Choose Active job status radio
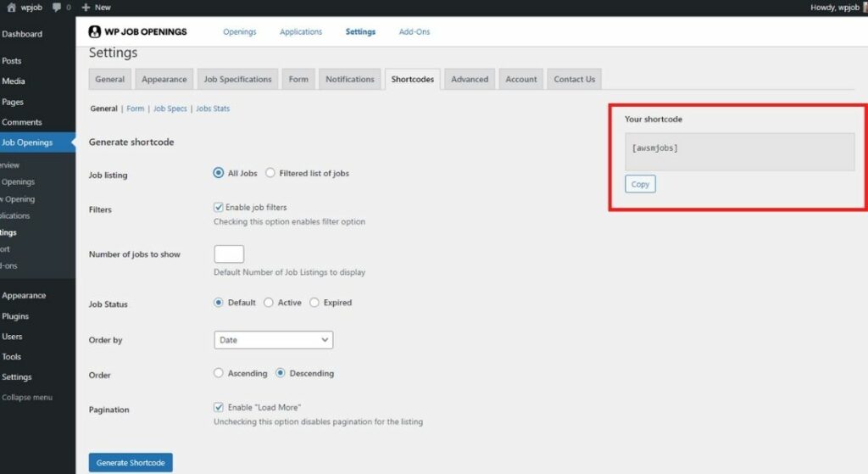 click(x=269, y=303)
